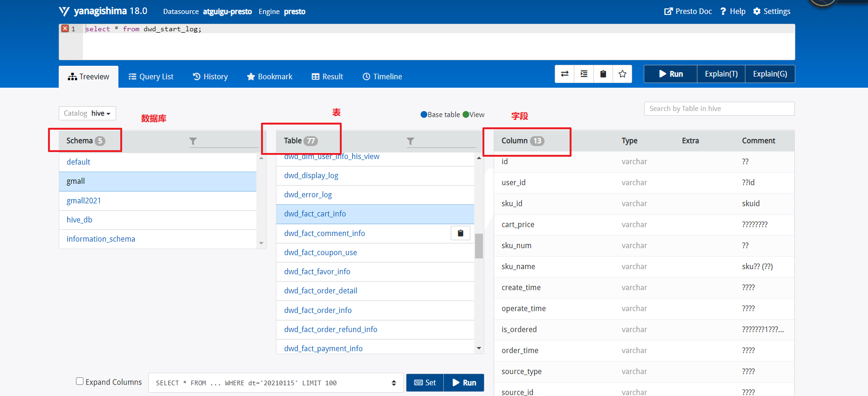Select table dwd_fact_order_detail
This screenshot has width=868, height=396.
pos(375,291)
